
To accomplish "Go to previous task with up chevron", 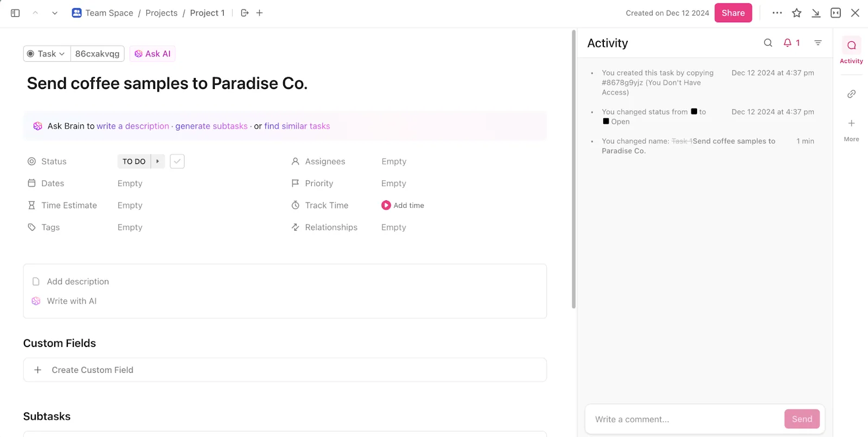I will 35,13.
